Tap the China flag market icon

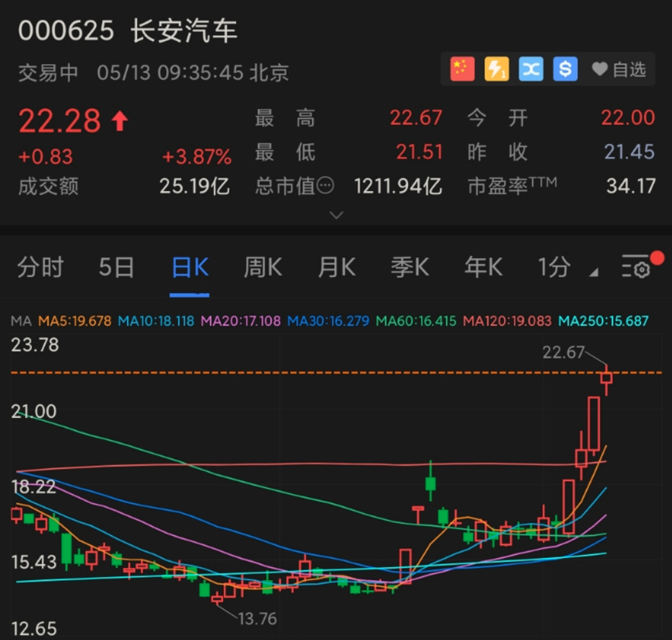pyautogui.click(x=462, y=69)
